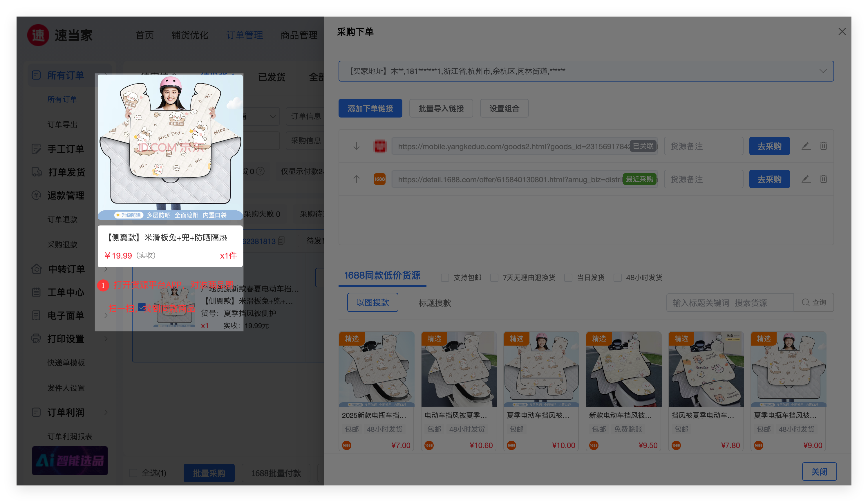Click the 查询 search button
Viewport: 868px width, 502px height.
coord(813,303)
